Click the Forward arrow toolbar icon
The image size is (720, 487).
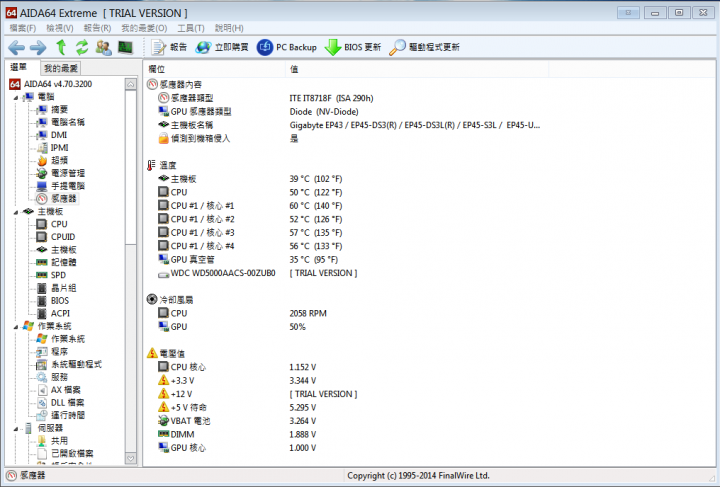pyautogui.click(x=38, y=47)
